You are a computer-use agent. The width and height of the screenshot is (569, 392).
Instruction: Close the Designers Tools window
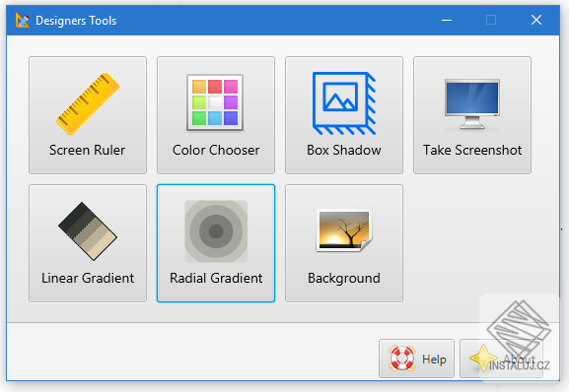pyautogui.click(x=536, y=20)
